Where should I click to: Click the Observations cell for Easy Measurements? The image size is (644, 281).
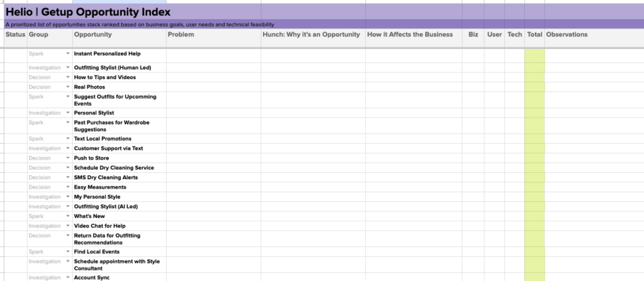point(594,187)
